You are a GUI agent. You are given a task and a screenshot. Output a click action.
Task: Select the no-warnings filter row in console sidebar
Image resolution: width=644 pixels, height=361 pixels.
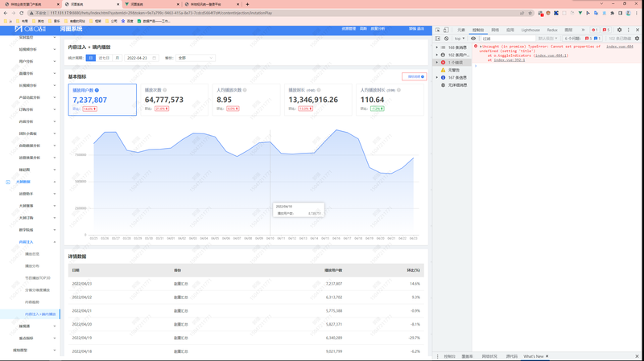pyautogui.click(x=453, y=70)
